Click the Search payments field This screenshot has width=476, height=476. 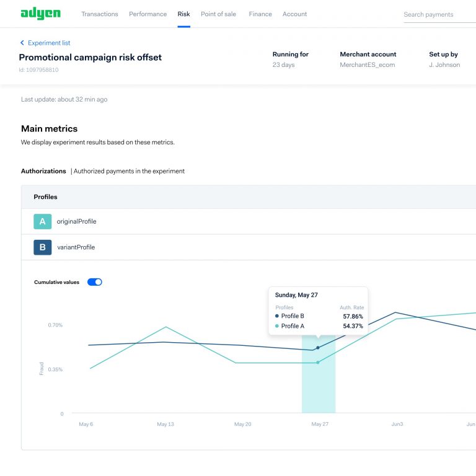pyautogui.click(x=437, y=15)
